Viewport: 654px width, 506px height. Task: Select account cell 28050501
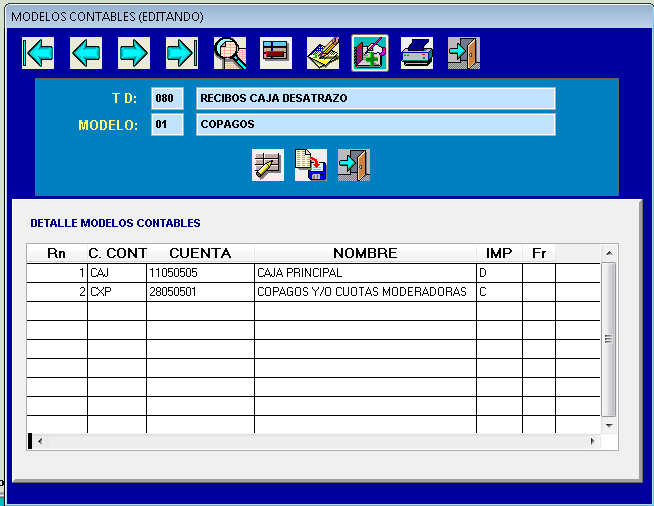[x=200, y=292]
